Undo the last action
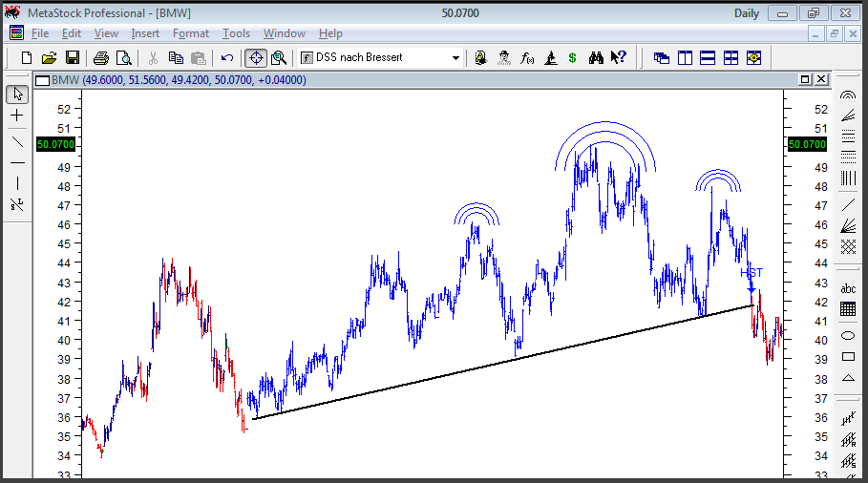The image size is (868, 483). (x=227, y=57)
